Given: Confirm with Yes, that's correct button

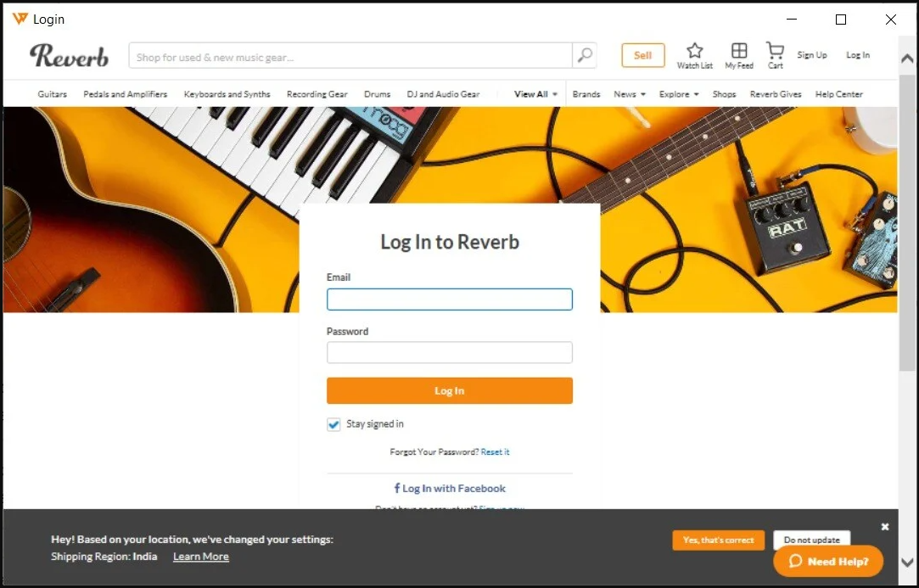Looking at the screenshot, I should coord(719,540).
